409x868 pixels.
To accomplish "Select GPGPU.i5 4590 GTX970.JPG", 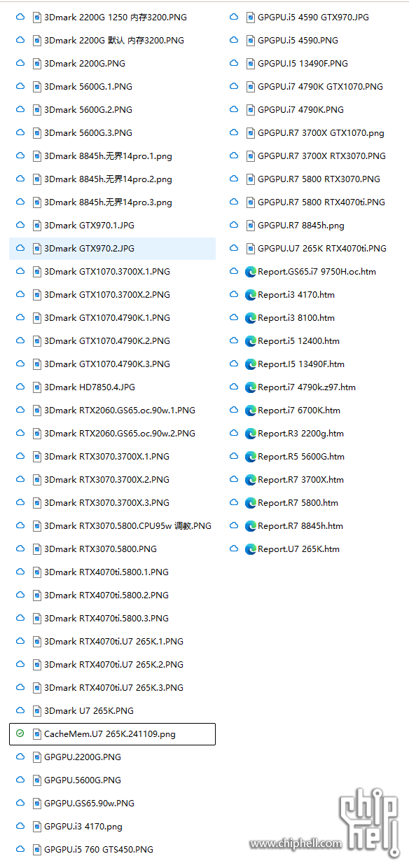I will point(313,18).
